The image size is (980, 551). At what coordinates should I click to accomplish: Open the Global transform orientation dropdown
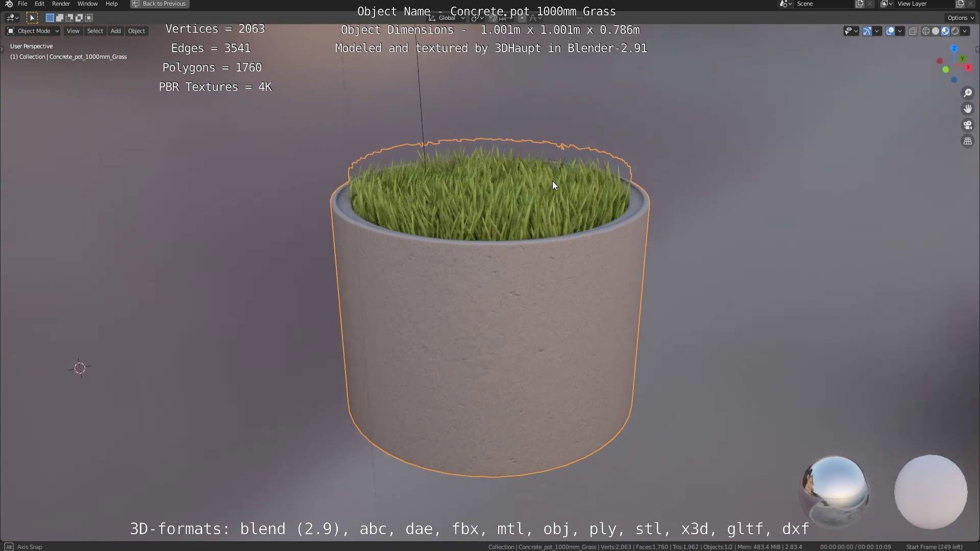tap(447, 18)
